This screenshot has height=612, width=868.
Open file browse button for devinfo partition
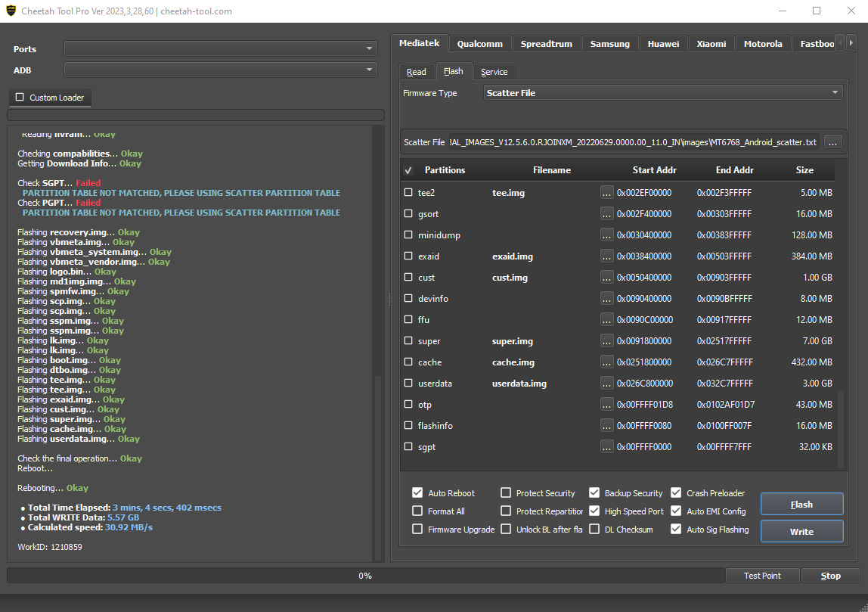pyautogui.click(x=606, y=299)
